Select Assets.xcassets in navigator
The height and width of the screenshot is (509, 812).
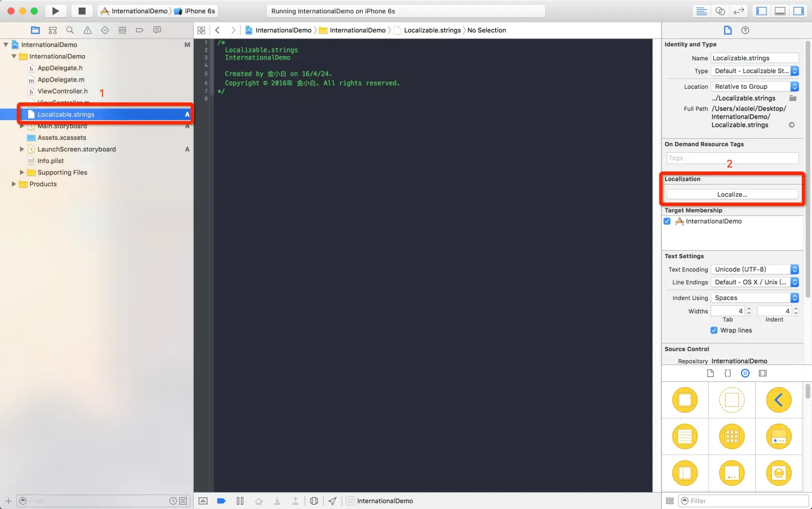[x=62, y=138]
